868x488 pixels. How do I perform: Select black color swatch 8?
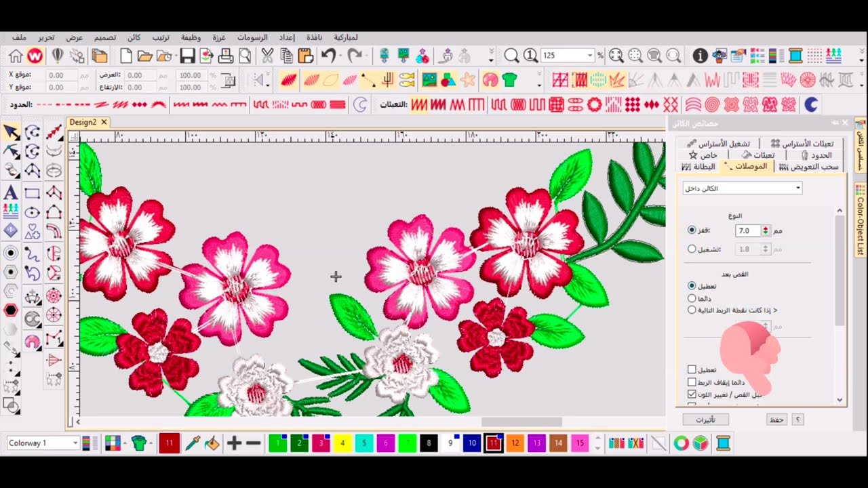pos(429,443)
